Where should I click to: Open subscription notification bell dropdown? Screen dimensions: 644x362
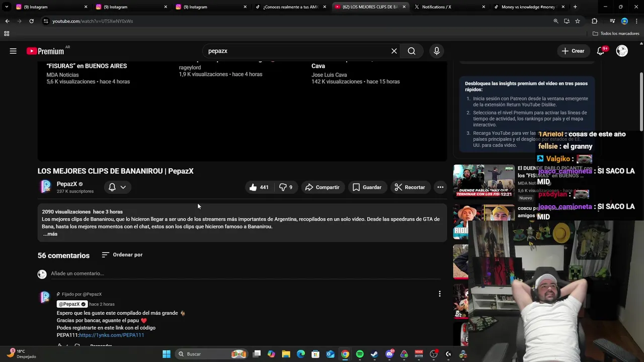click(117, 187)
